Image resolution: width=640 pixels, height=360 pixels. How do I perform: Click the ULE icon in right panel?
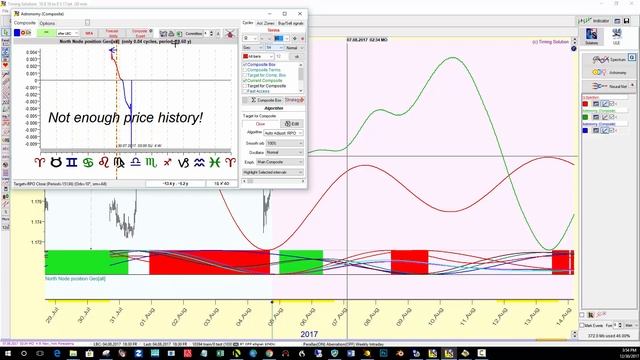[616, 36]
